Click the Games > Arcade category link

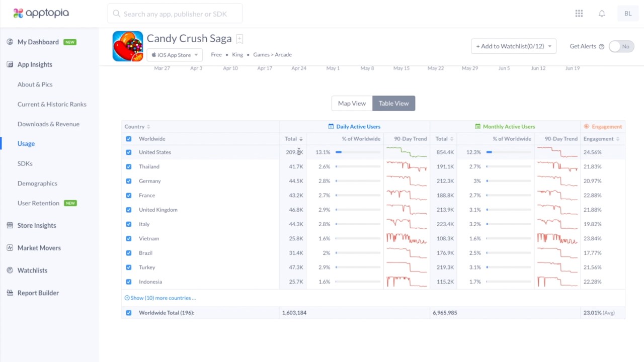pos(272,55)
